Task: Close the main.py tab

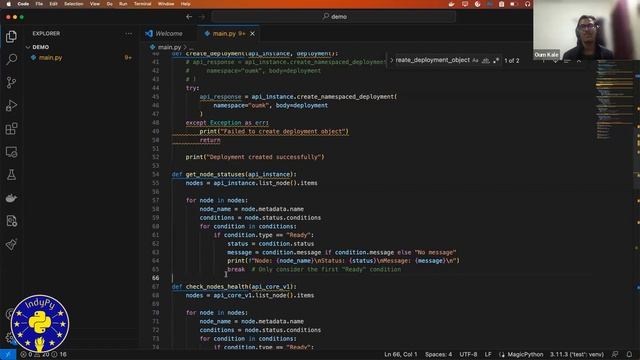Action: point(252,33)
